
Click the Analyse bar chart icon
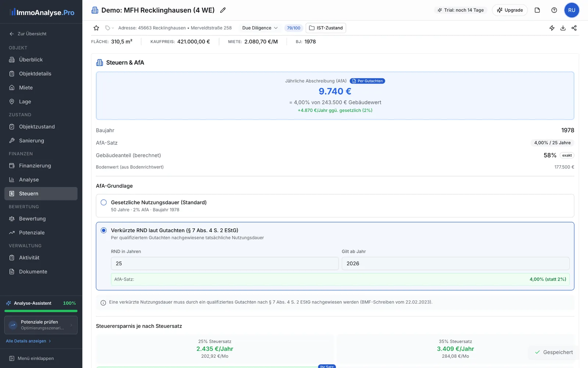coord(12,180)
